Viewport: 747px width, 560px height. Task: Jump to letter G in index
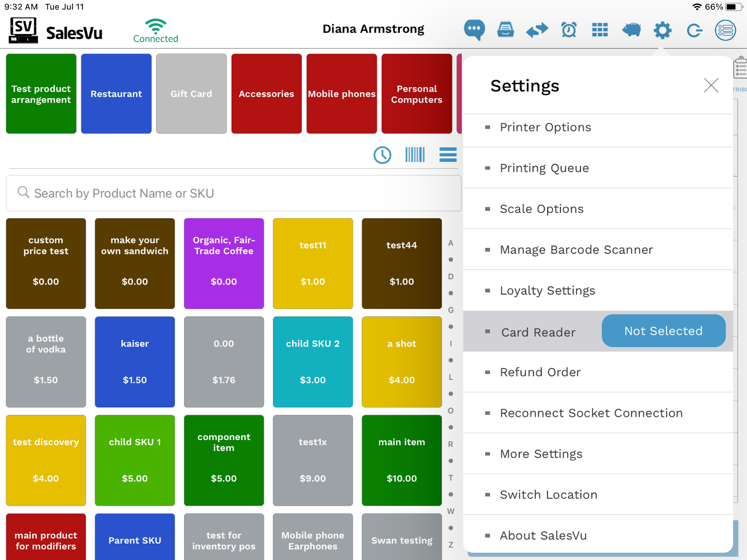pyautogui.click(x=451, y=310)
